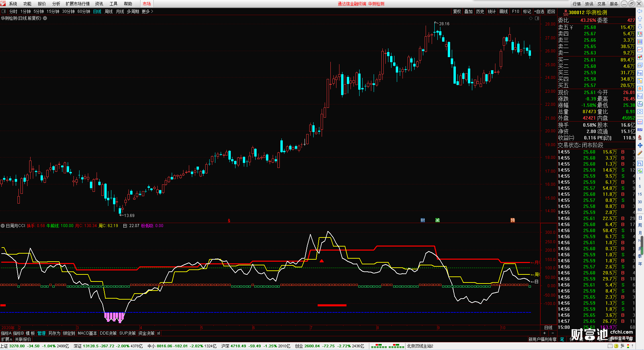Select the 1-minute period in right sidebar
This screenshot has width=644, height=350.
pos(640,179)
